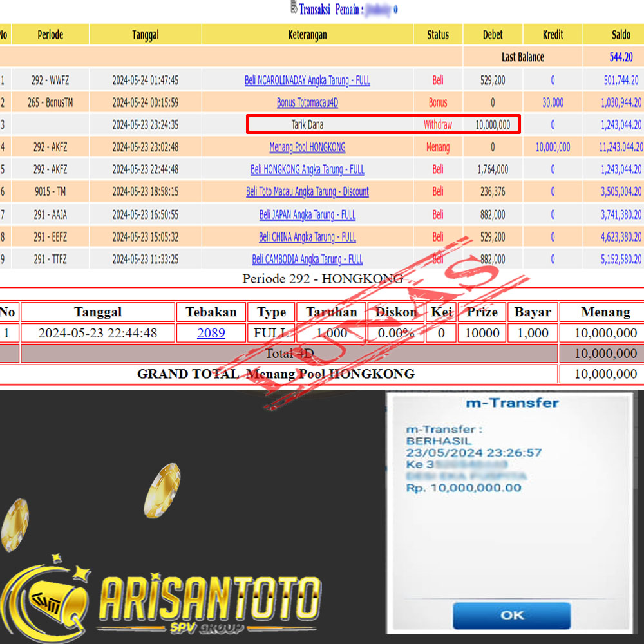Screen dimensions: 644x644
Task: Open Beli Toto Macau Angka Tarung - Discount link
Action: coord(307,191)
